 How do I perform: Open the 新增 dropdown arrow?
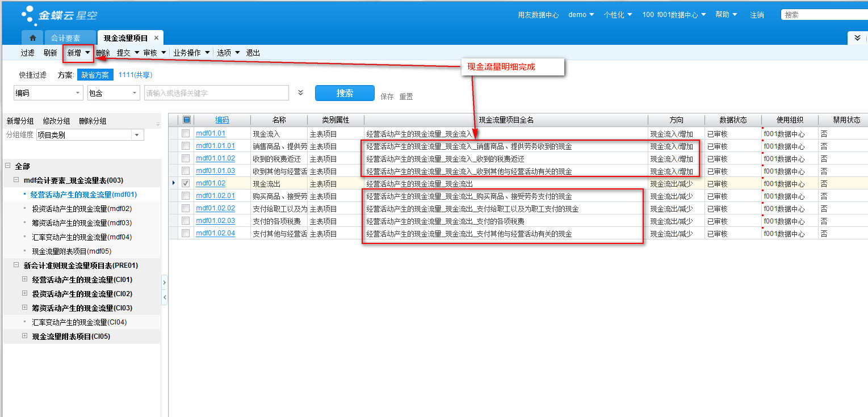(87, 53)
